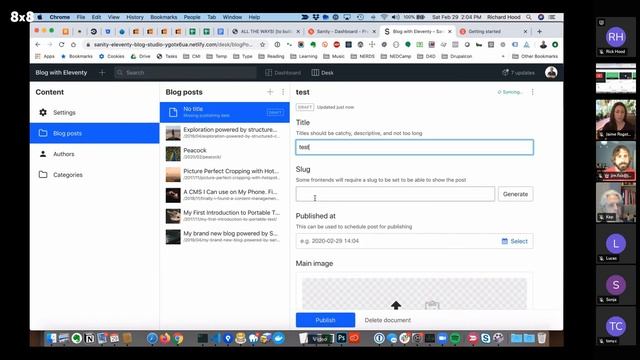
Task: Open the Blog posts pane three-dot menu
Action: pos(283,92)
